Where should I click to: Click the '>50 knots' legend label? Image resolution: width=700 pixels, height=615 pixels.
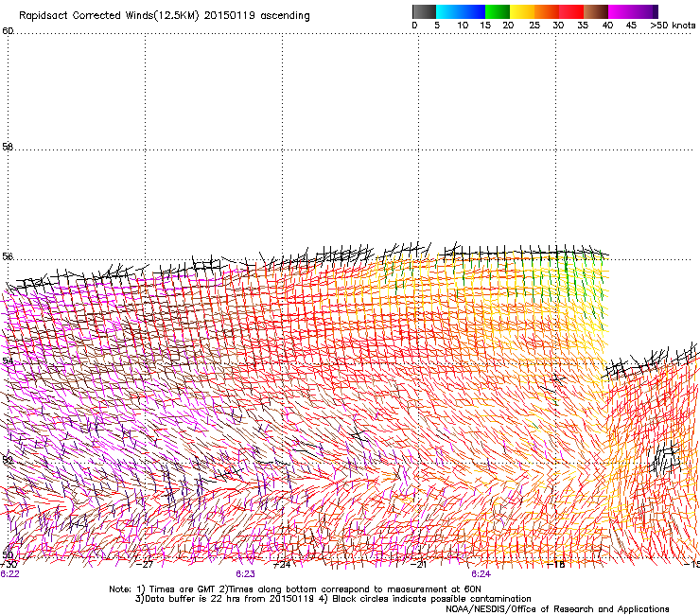click(673, 26)
